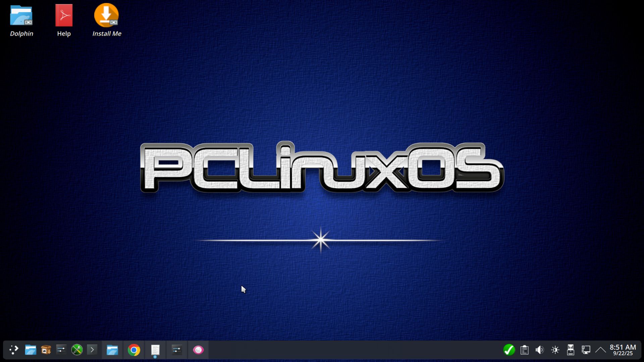Click the green checkmark update notifier
644x362 pixels.
coord(509,350)
